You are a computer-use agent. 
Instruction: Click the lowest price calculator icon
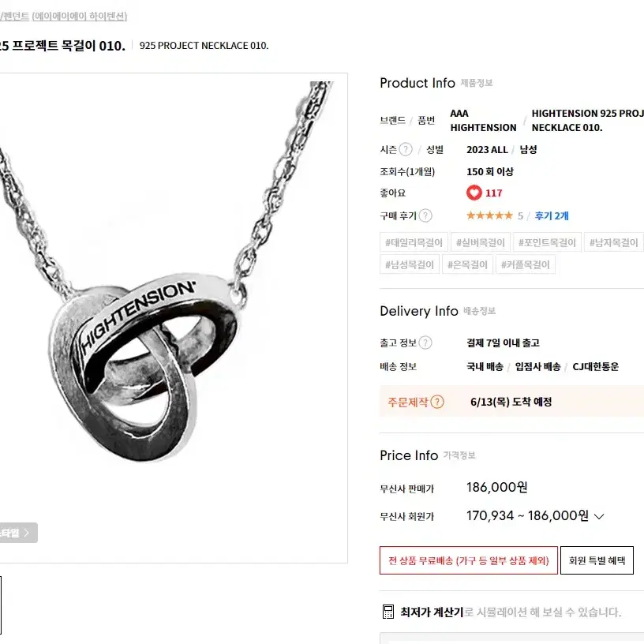[388, 612]
